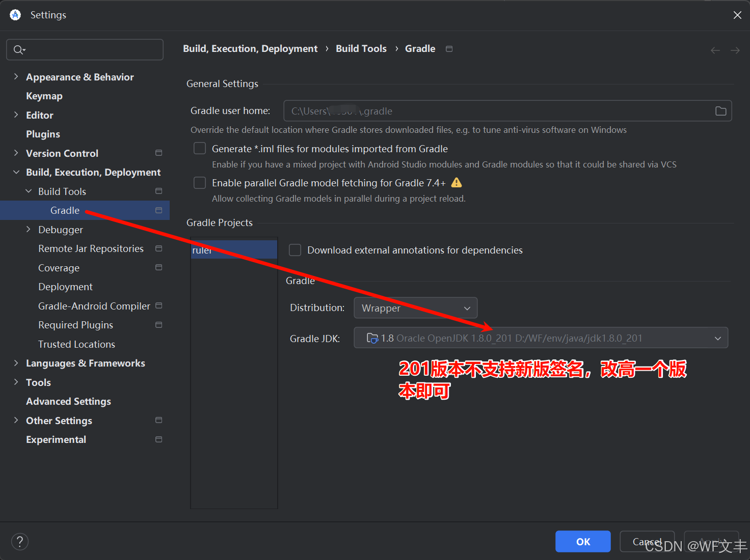
Task: Enable parallel Gradle model fetching checkbox
Action: pyautogui.click(x=200, y=183)
